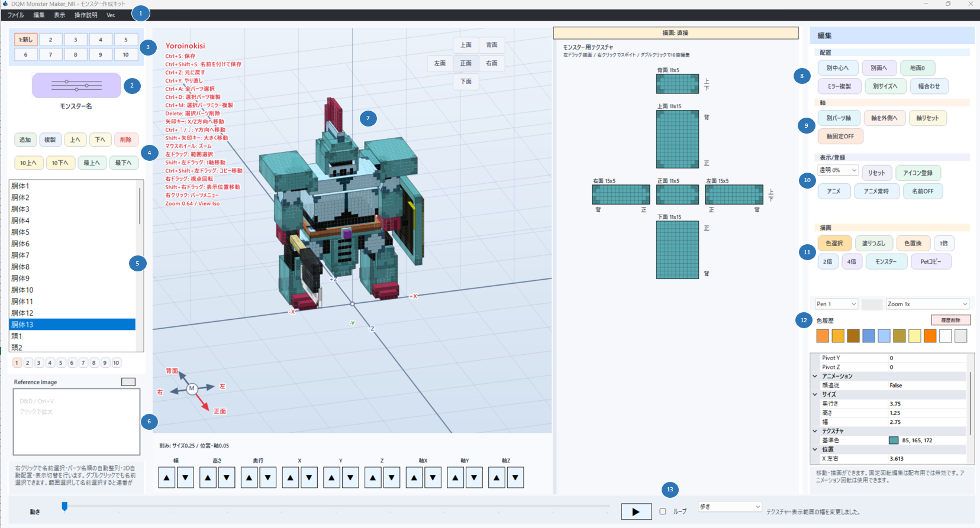Viewport: 980px width, 528px height.
Task: Move X position up arrow
Action: point(290,478)
